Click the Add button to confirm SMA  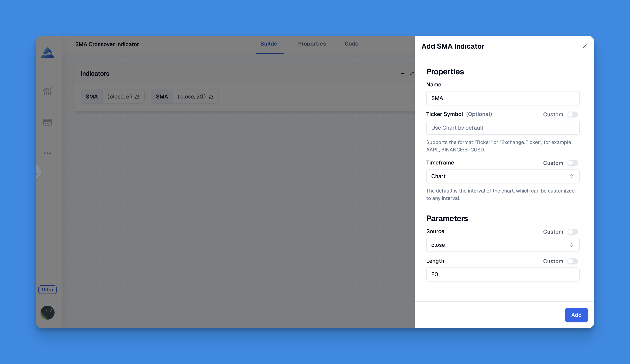tap(576, 315)
